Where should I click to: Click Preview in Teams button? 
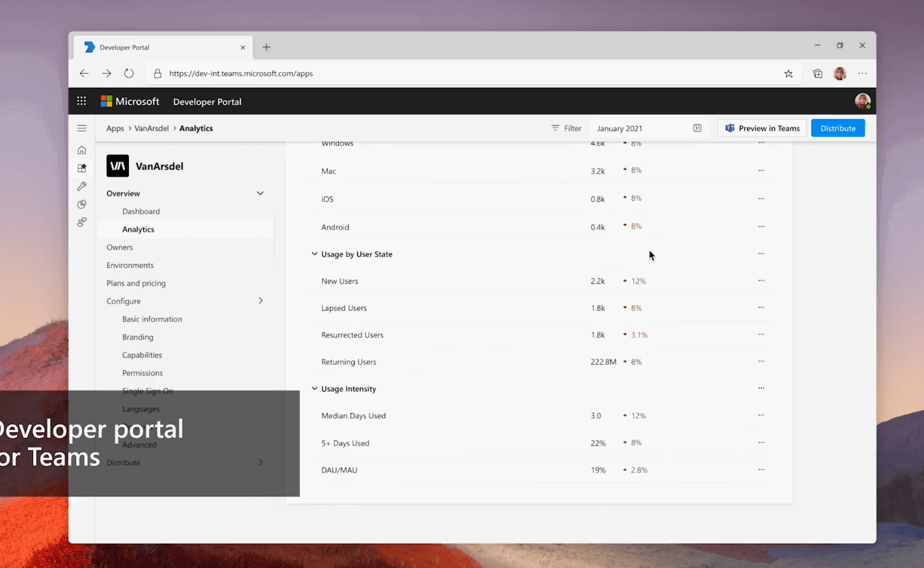tap(762, 128)
